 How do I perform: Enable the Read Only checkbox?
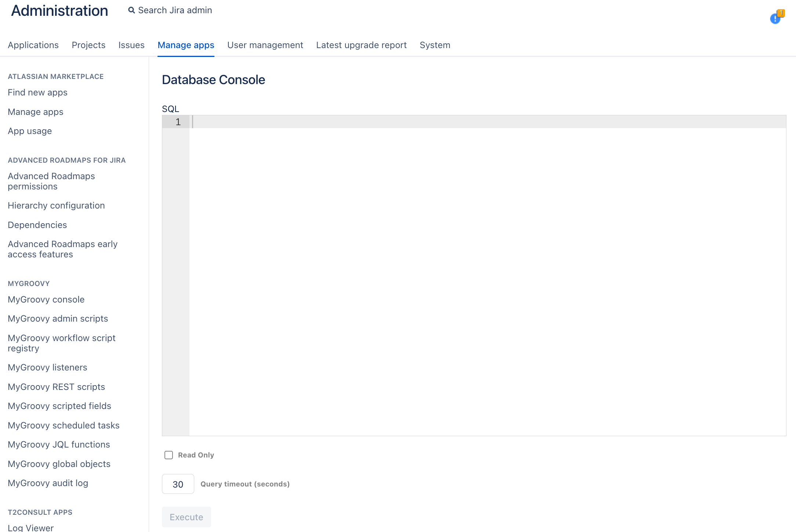169,455
